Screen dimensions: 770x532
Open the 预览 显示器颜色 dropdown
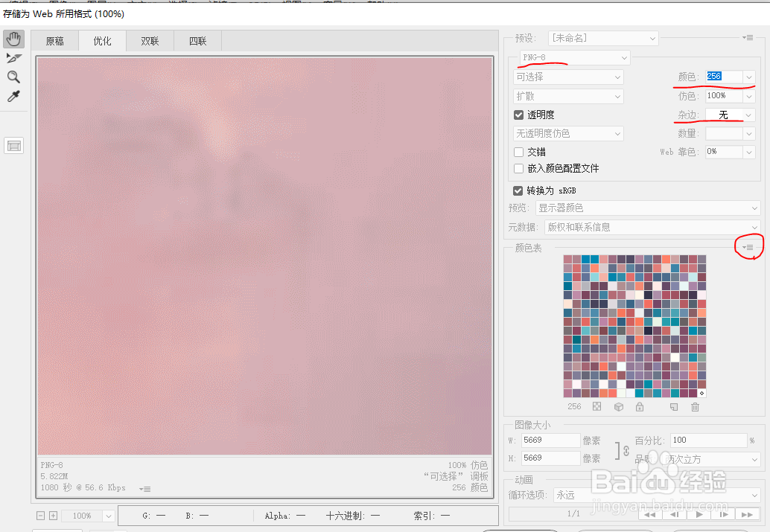pos(648,208)
